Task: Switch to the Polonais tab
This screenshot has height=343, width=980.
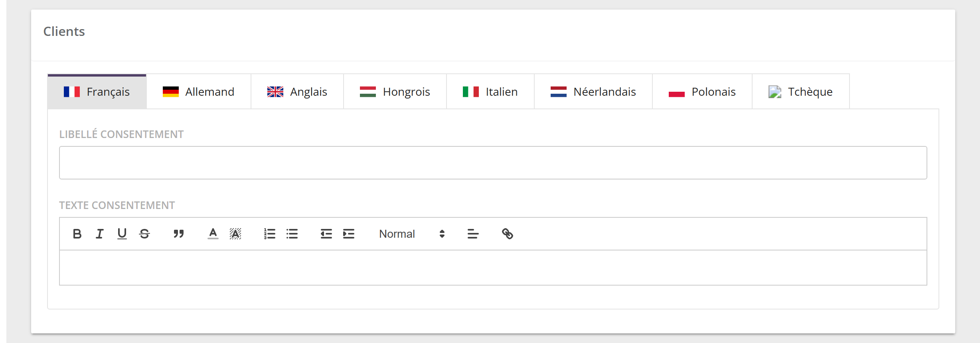Action: (x=702, y=91)
